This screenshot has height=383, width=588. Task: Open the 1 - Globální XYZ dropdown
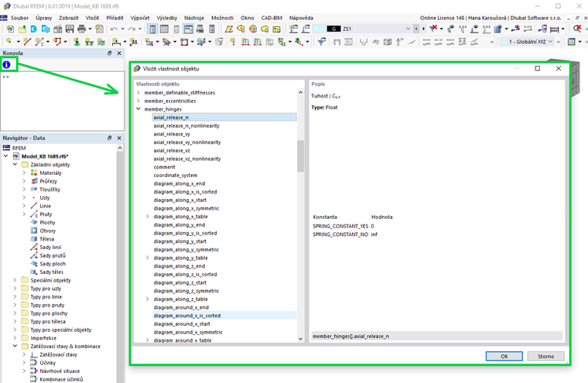click(551, 41)
